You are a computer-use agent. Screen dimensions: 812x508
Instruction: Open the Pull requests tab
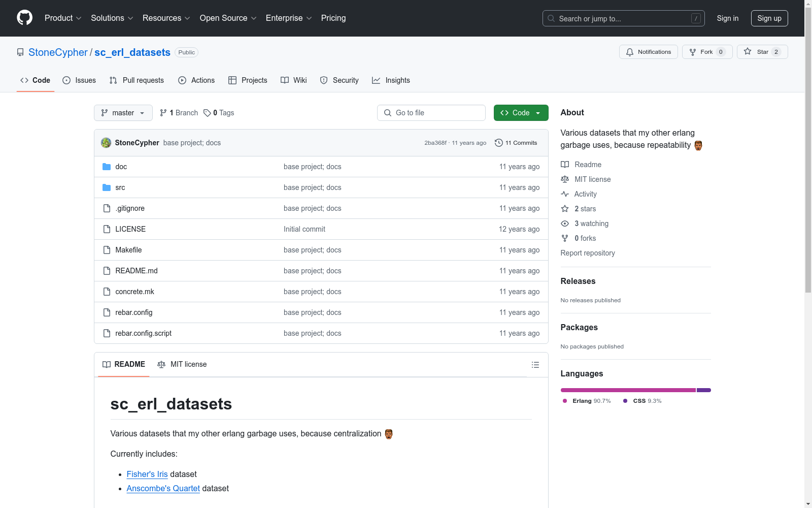point(137,80)
